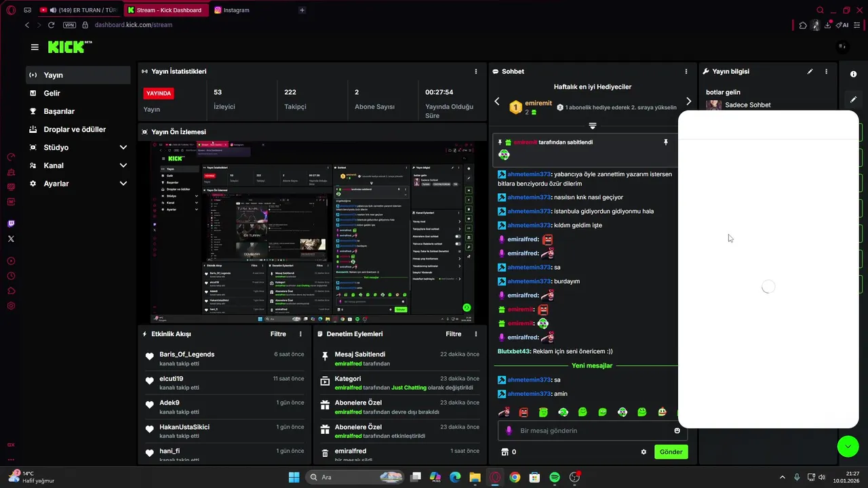Select the Kategori moderation entry
The width and height of the screenshot is (868, 488).
pos(400,382)
